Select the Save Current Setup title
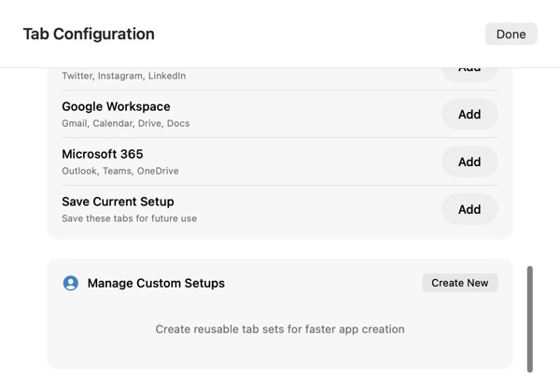 point(118,202)
